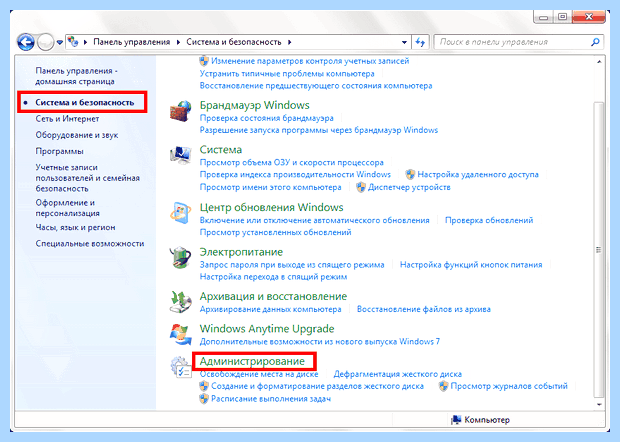Click Система и безопасность breadcrumb
The image size is (620, 442).
tap(234, 42)
